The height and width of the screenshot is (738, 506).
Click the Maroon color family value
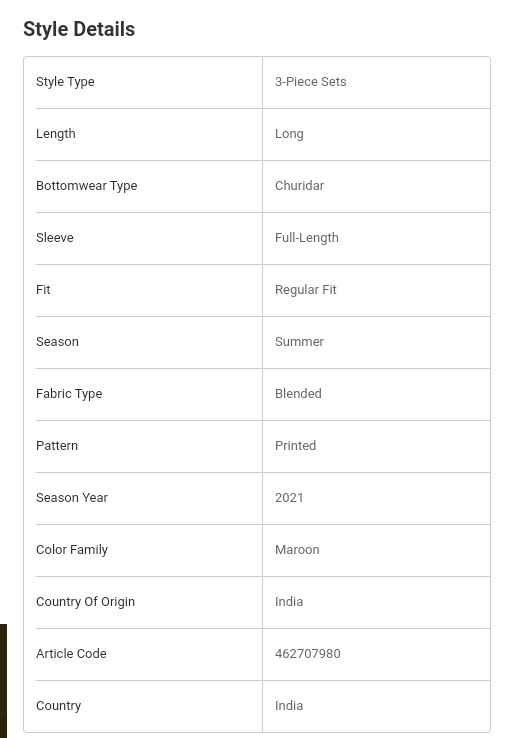tap(297, 550)
